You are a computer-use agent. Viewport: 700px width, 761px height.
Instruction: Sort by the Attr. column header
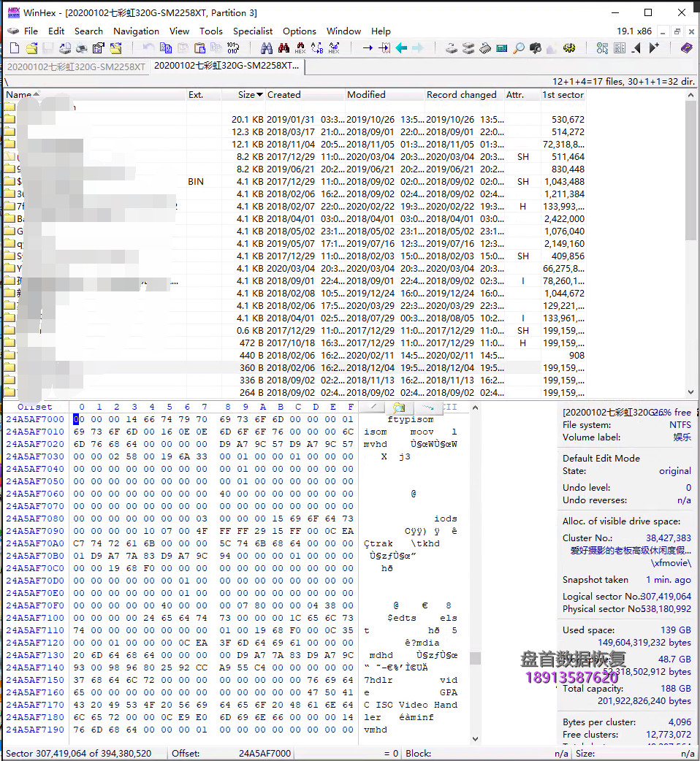(522, 95)
